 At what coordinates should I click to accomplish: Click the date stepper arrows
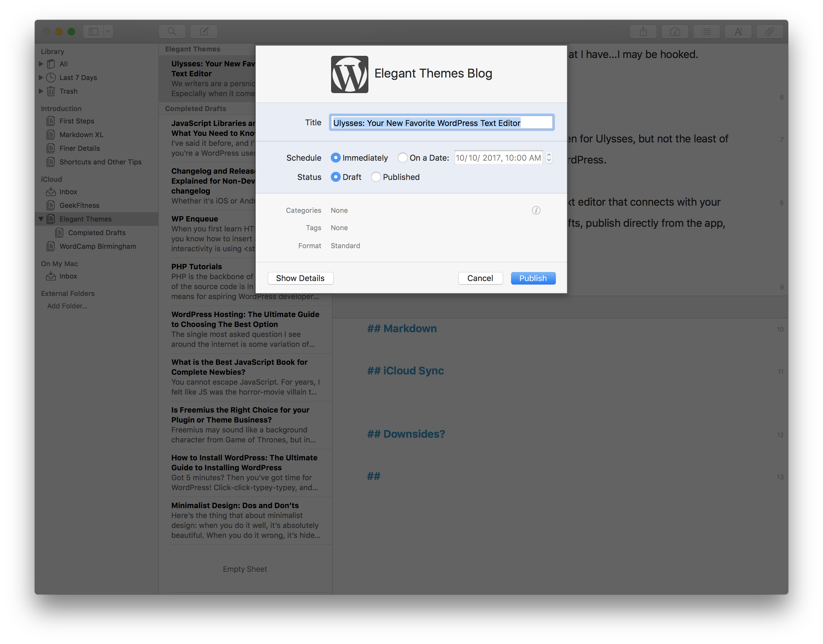click(x=549, y=158)
